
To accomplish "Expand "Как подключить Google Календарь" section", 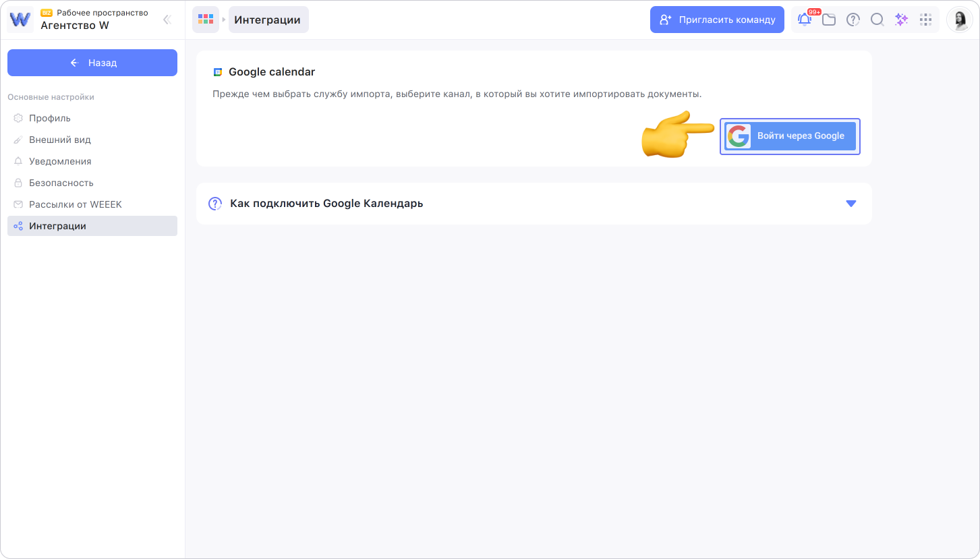I will point(326,203).
